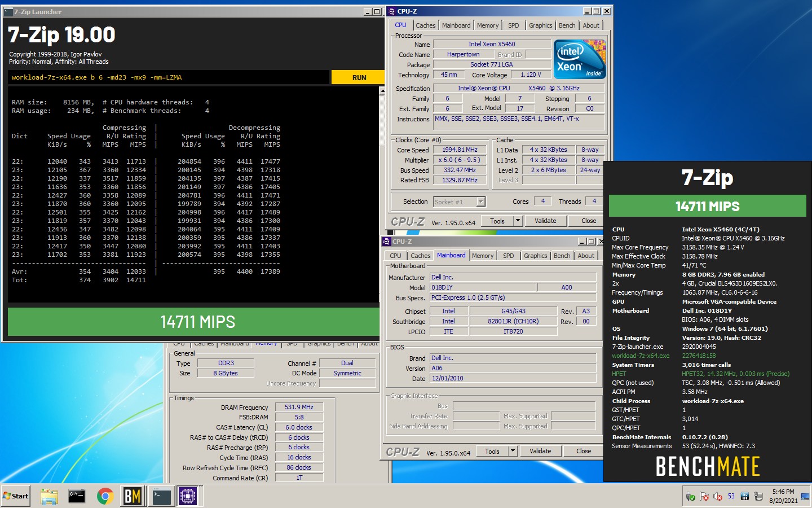The width and height of the screenshot is (812, 508).
Task: Open About tab in CPU window
Action: point(591,25)
